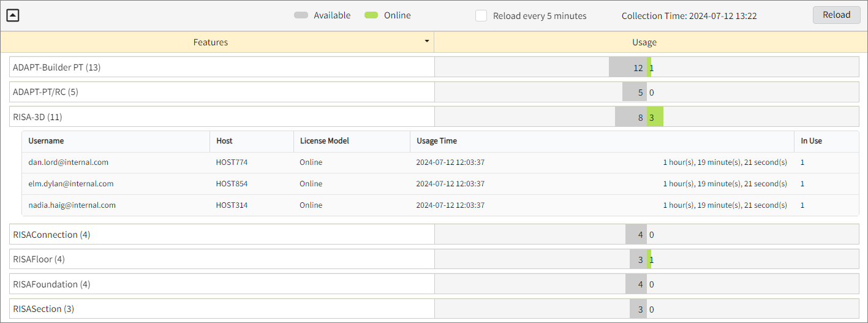Click host HOST854
Image resolution: width=868 pixels, height=323 pixels.
[x=232, y=184]
